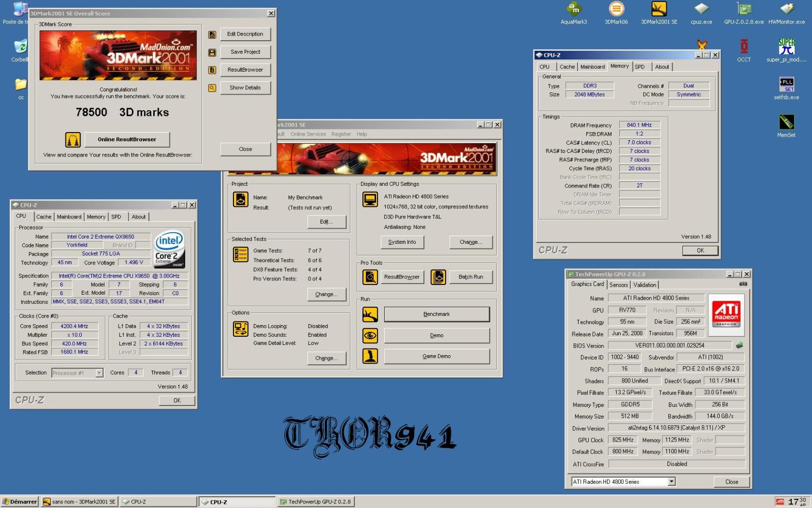Click the Benchmark button
Viewport: 812px width, 508px height.
437,314
